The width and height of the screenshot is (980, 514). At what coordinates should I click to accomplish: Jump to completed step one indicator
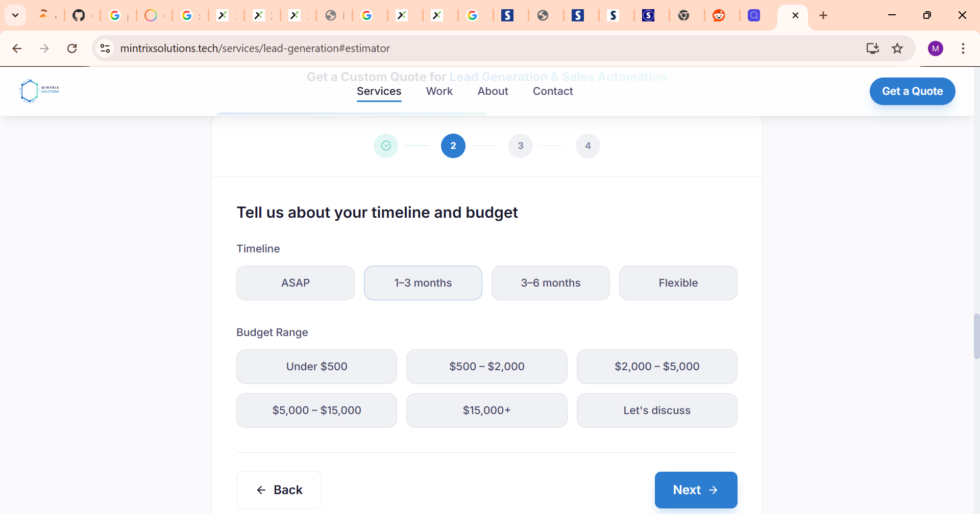click(x=386, y=146)
